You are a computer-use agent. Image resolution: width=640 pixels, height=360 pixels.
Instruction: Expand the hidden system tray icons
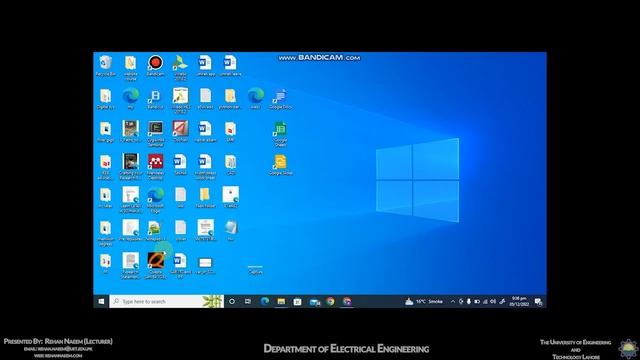pyautogui.click(x=453, y=301)
